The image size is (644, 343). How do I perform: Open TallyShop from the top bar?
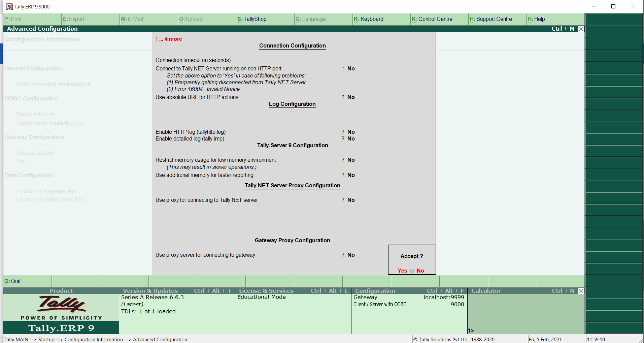pos(265,19)
